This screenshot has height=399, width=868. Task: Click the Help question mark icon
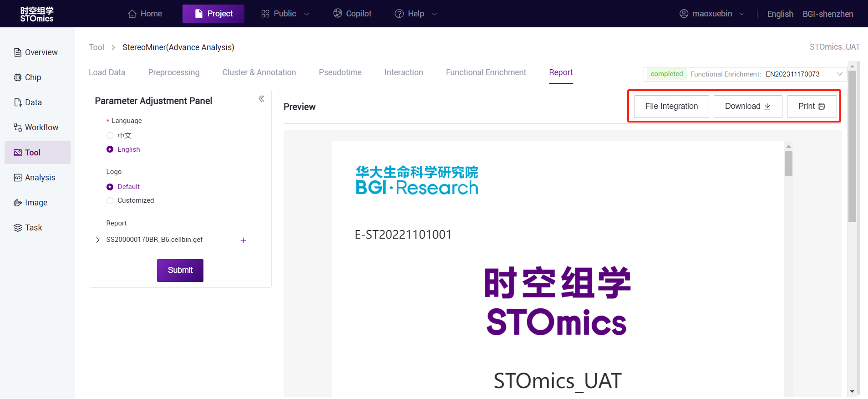click(x=399, y=14)
